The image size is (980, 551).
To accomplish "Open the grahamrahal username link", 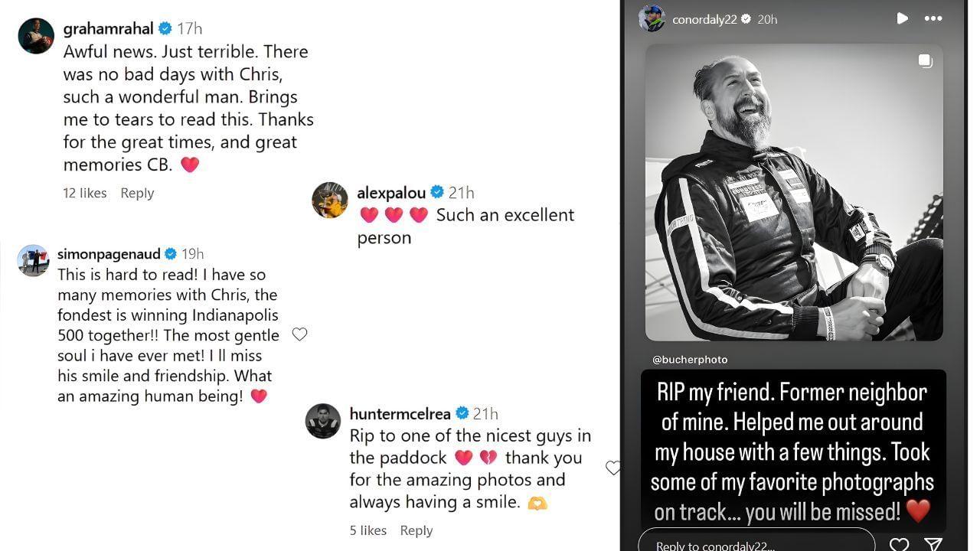I will click(x=108, y=28).
